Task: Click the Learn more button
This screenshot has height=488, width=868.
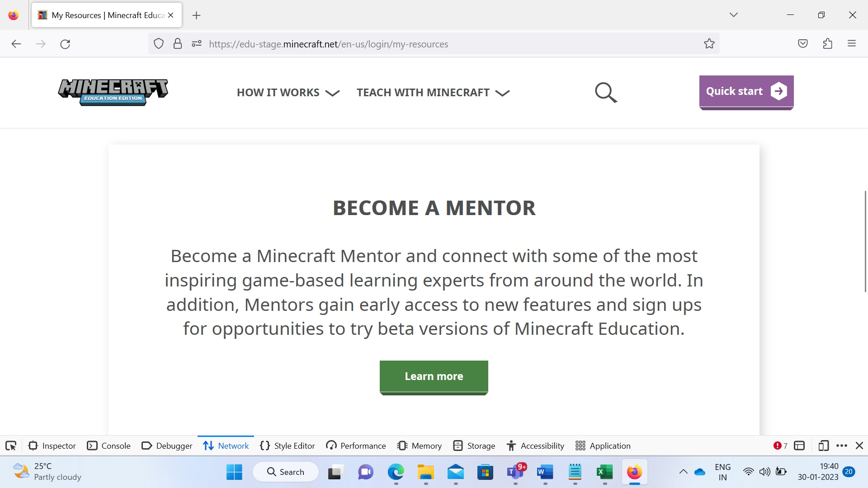Action: (x=434, y=377)
